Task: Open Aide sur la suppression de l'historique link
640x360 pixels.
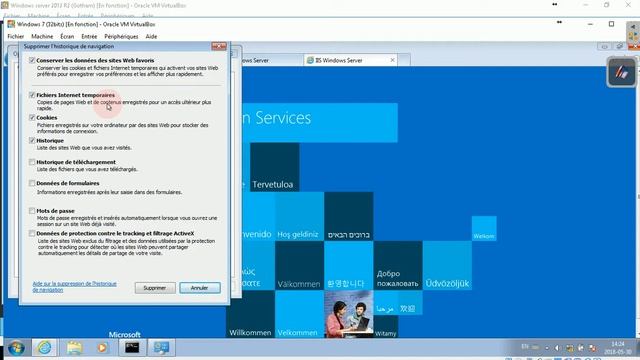Action: point(74,287)
